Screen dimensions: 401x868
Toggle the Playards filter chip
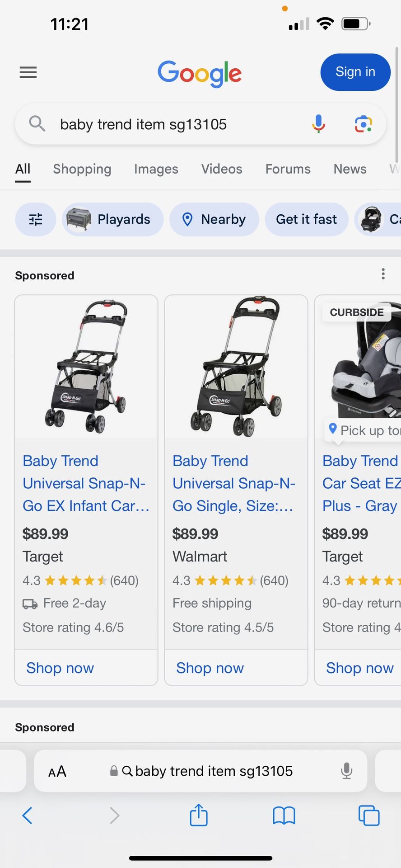[112, 219]
